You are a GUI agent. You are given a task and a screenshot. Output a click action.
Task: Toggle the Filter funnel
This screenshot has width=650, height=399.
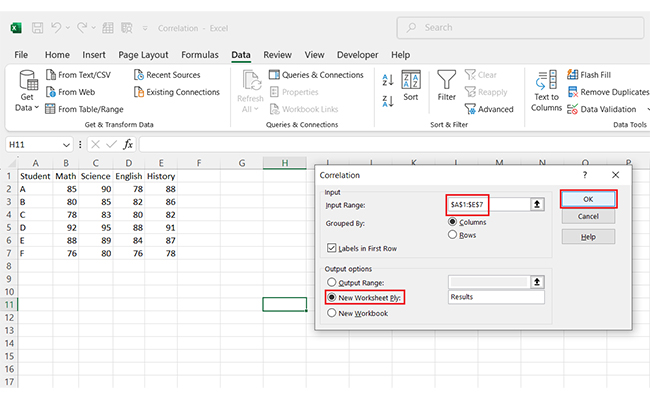446,86
